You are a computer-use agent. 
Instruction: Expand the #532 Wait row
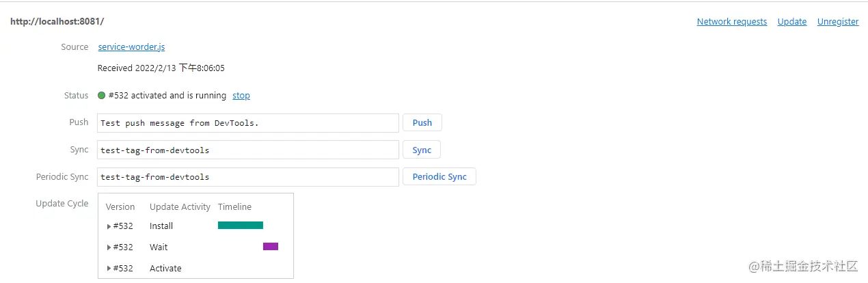pyautogui.click(x=109, y=247)
